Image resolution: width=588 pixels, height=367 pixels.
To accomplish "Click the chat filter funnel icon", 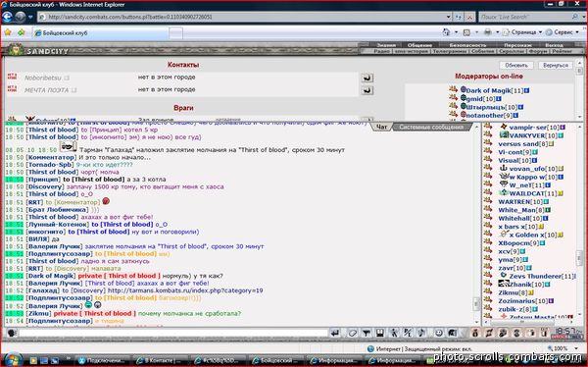I will [366, 333].
